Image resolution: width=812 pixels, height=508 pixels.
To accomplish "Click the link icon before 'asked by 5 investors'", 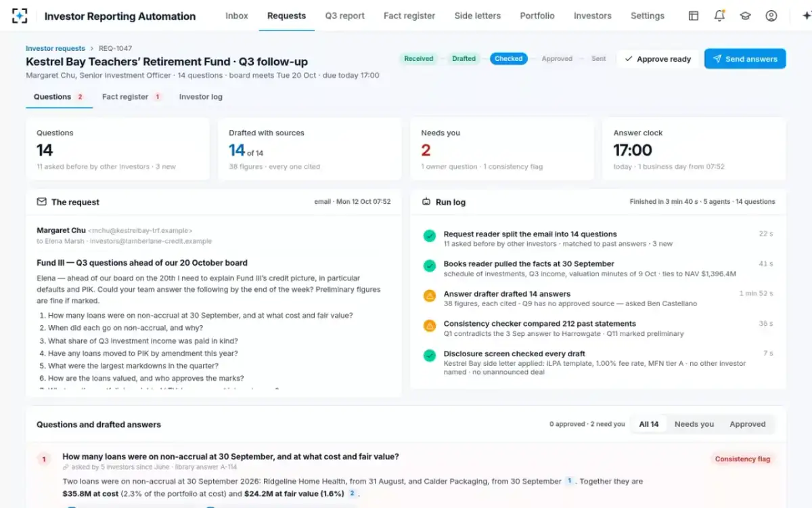I will [66, 467].
